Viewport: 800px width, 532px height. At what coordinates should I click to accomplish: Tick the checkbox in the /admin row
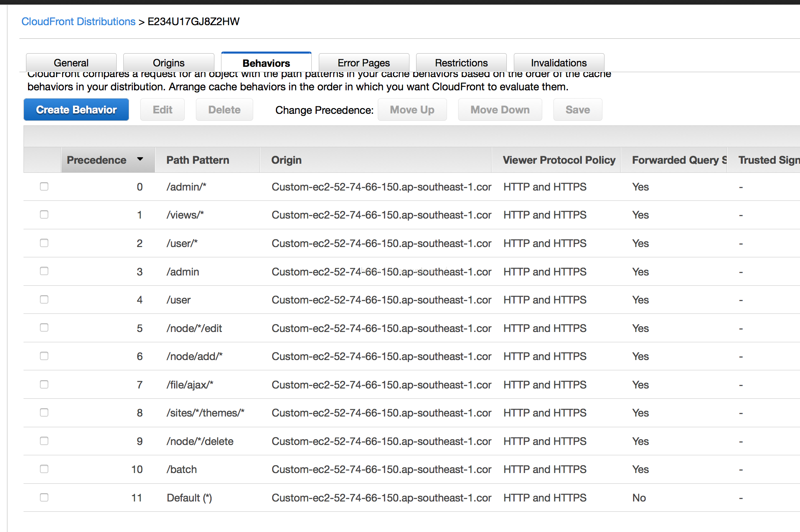pos(44,271)
